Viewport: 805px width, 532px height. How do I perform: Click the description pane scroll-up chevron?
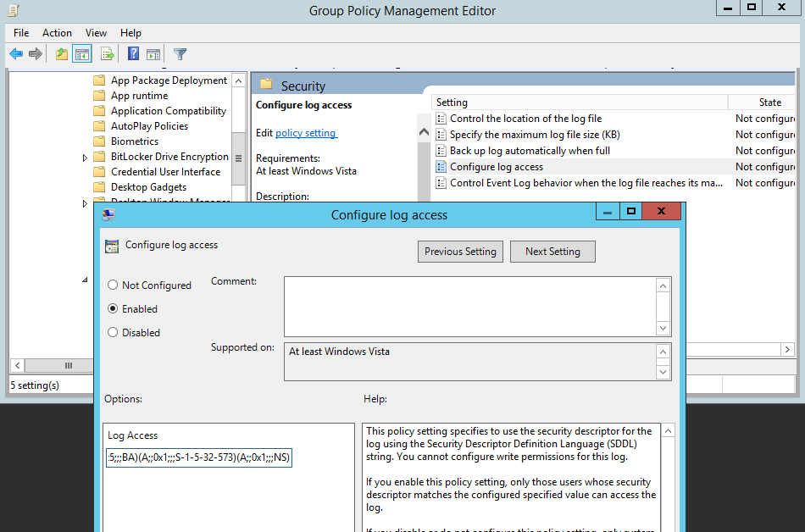tap(424, 132)
